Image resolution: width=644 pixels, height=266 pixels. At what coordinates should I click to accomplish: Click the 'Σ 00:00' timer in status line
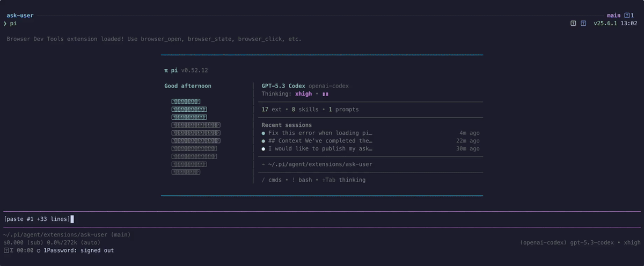22,250
